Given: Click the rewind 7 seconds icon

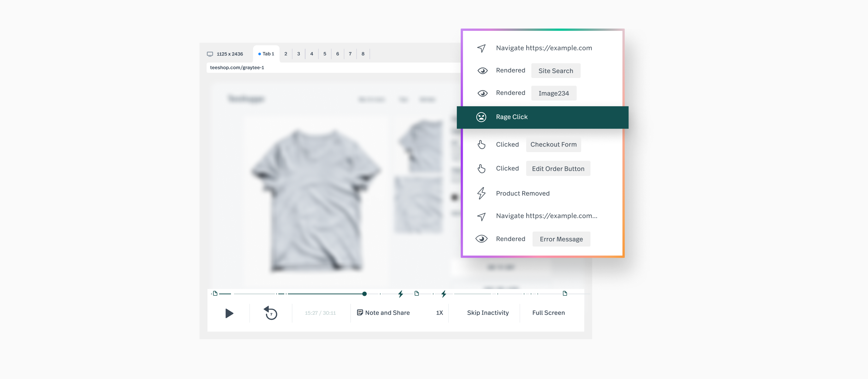Looking at the screenshot, I should click(271, 313).
